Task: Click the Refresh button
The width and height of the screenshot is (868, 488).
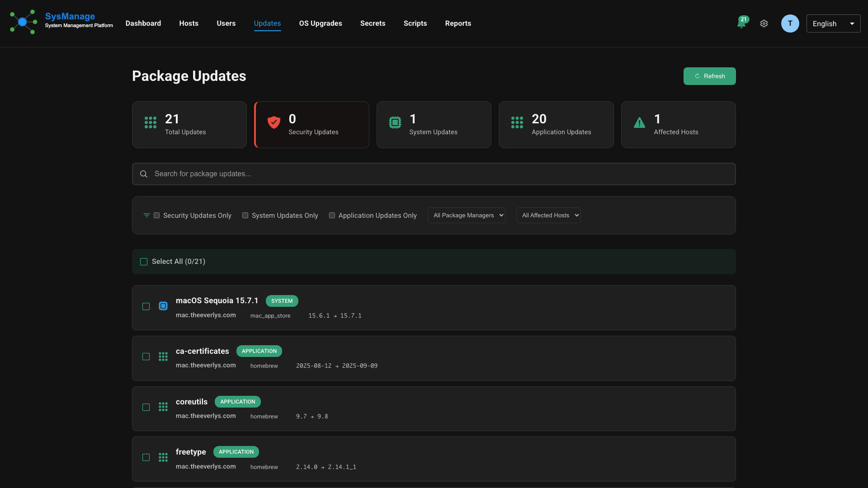Action: 710,76
